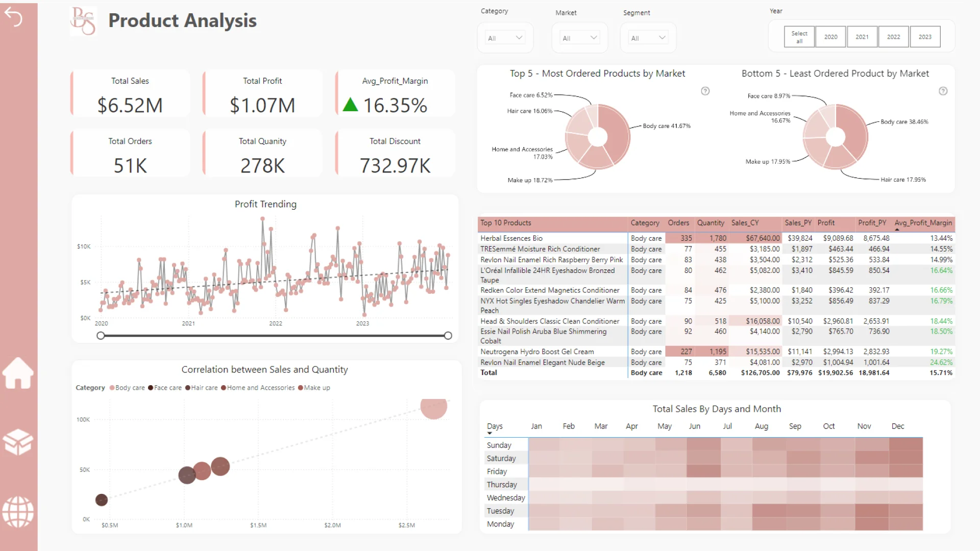Select the Total Orders card

(130, 153)
